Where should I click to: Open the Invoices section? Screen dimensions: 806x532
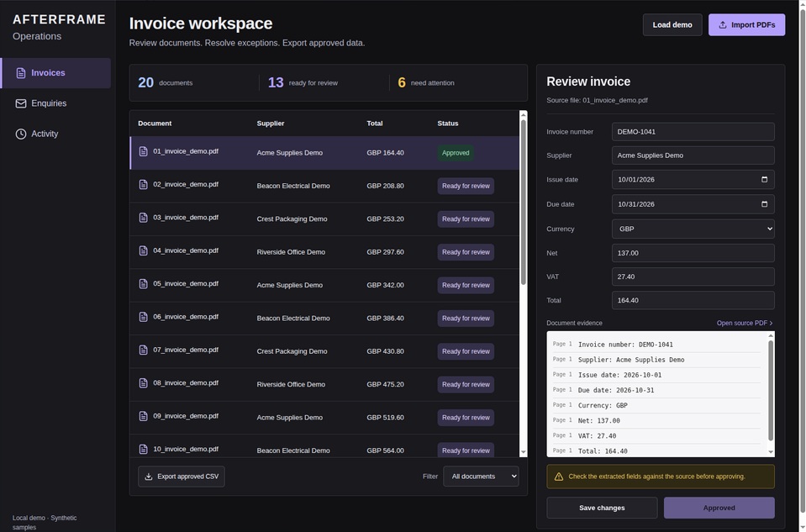click(x=55, y=73)
